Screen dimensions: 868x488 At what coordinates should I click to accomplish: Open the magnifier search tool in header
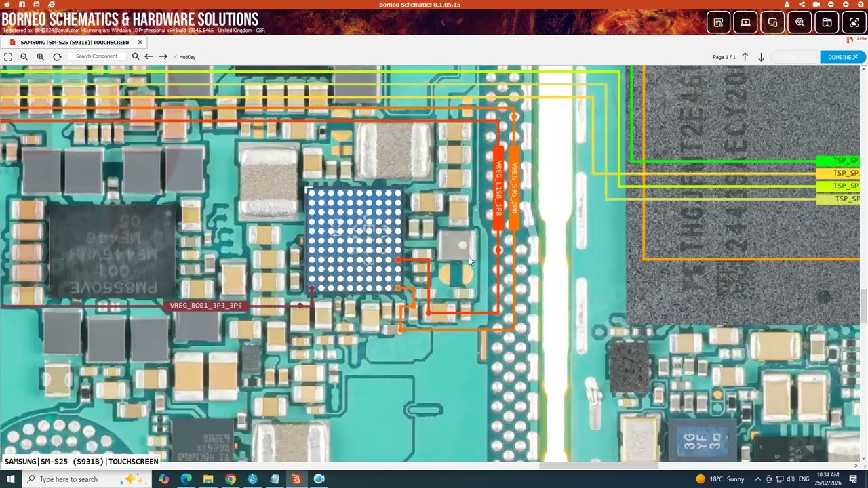(800, 22)
